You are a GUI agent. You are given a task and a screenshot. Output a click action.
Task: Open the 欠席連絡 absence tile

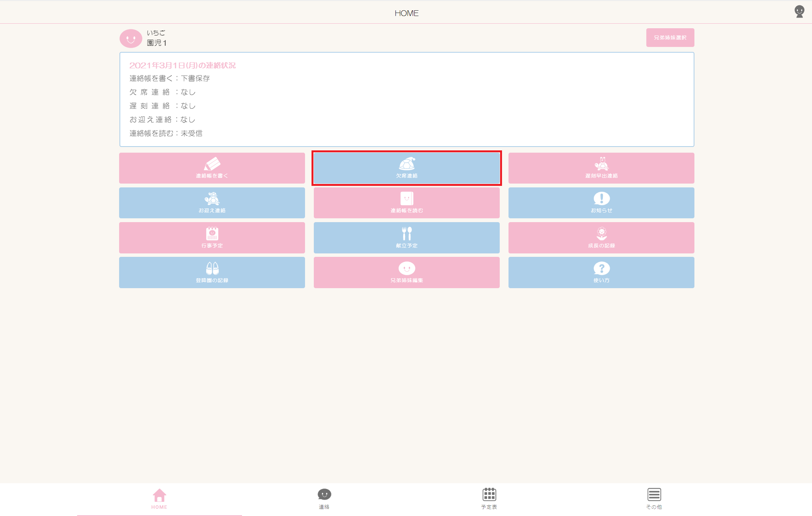pyautogui.click(x=407, y=168)
